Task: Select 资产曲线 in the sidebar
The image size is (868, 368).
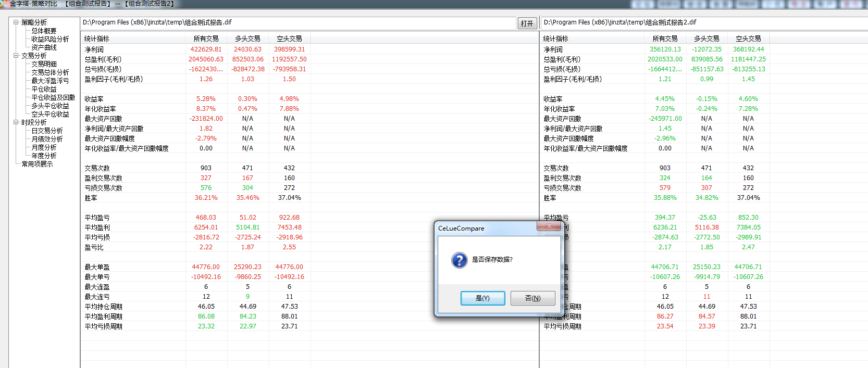Action: point(44,47)
